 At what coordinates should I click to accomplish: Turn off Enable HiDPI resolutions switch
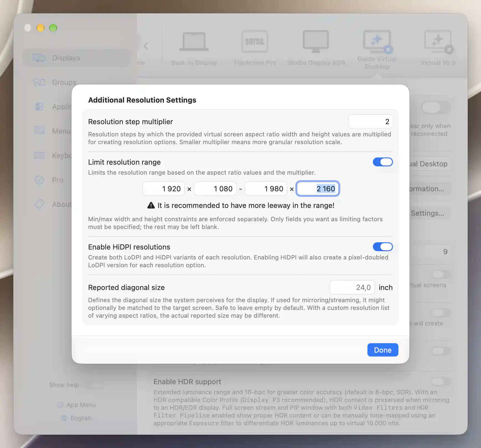pos(383,247)
